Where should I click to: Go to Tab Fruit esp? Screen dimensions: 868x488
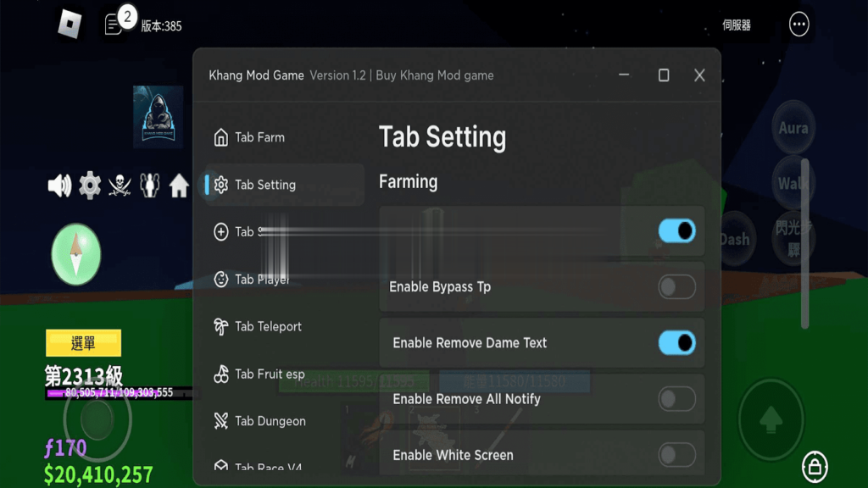click(x=270, y=374)
